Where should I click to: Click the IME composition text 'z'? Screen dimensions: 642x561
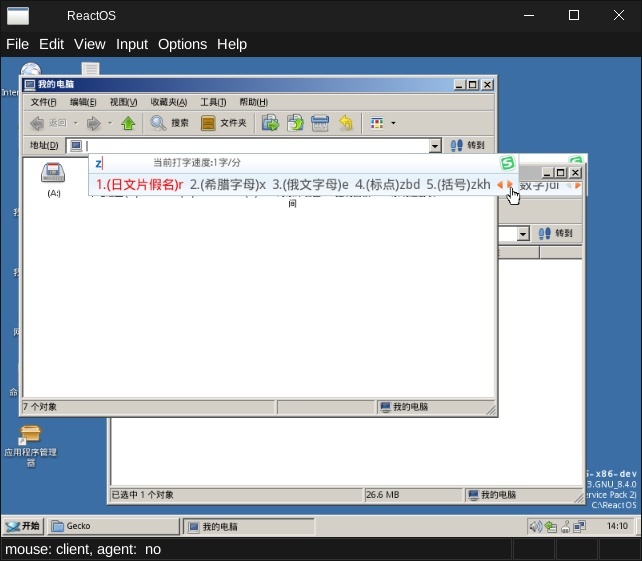(98, 163)
